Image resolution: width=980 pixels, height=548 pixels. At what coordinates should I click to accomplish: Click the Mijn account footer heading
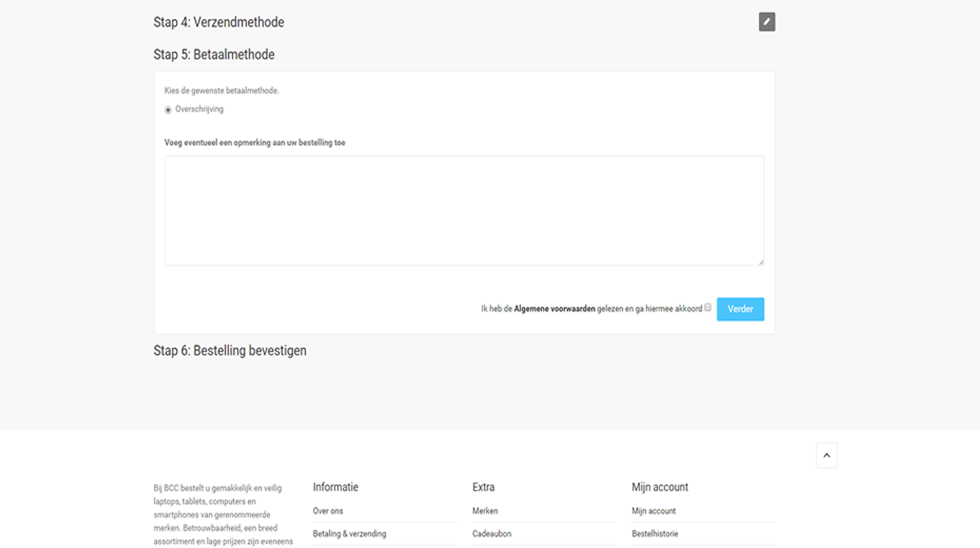660,487
